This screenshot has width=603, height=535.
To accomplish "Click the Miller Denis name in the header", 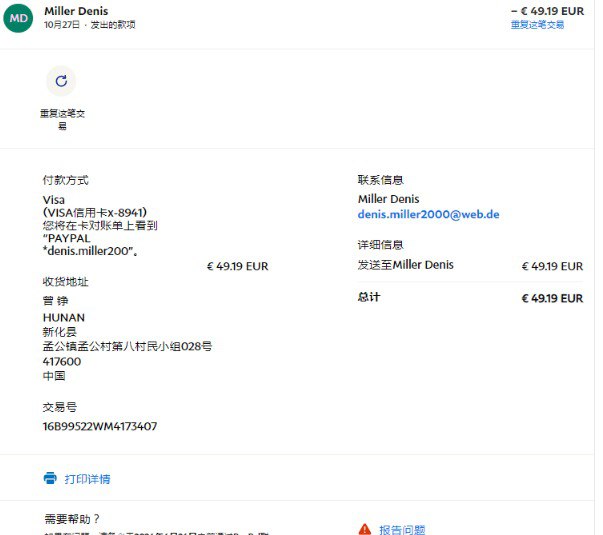I will [76, 11].
